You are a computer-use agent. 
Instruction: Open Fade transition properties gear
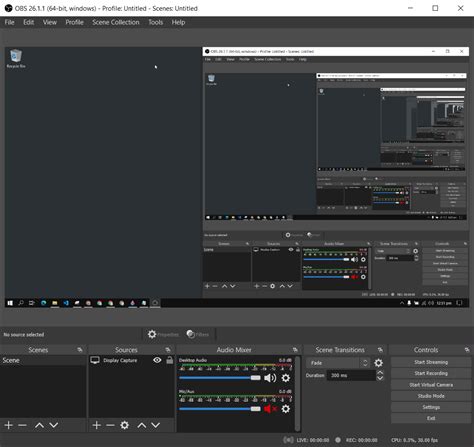[379, 363]
